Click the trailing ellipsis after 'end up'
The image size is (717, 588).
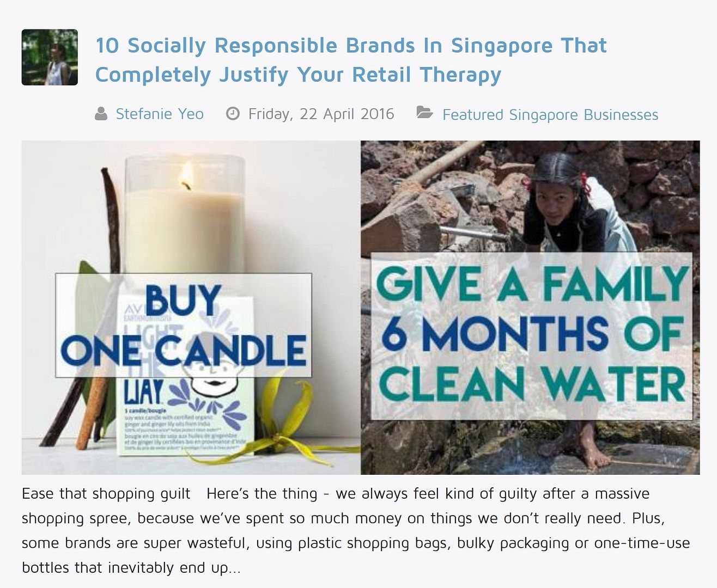click(x=234, y=569)
